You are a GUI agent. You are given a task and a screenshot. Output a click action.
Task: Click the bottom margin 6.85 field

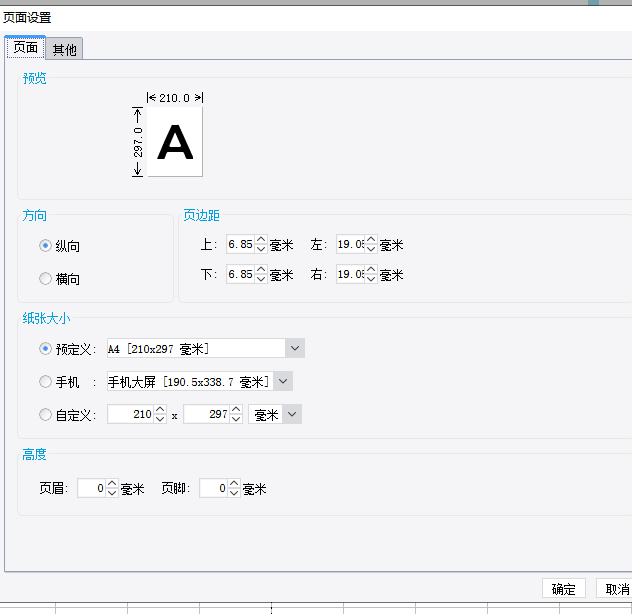pyautogui.click(x=241, y=275)
